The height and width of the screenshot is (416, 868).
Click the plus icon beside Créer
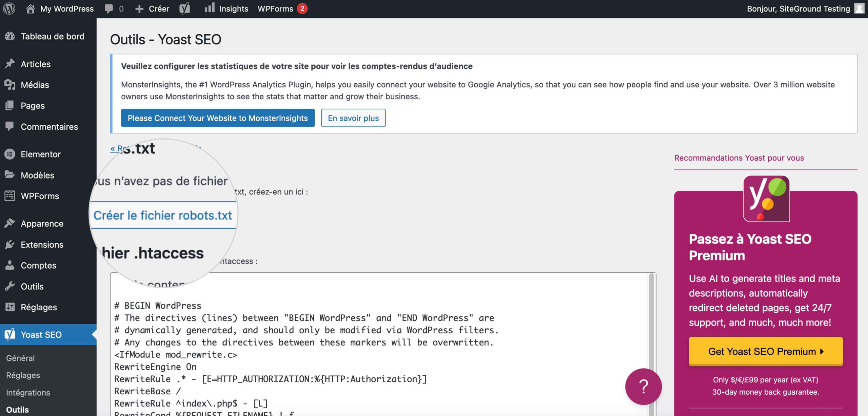coord(139,9)
